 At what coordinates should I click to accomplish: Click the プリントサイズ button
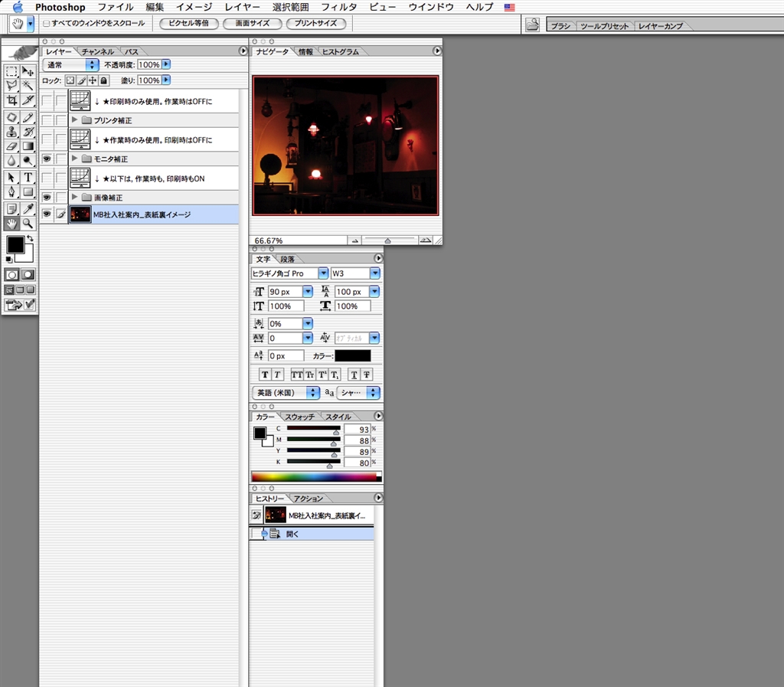click(315, 24)
